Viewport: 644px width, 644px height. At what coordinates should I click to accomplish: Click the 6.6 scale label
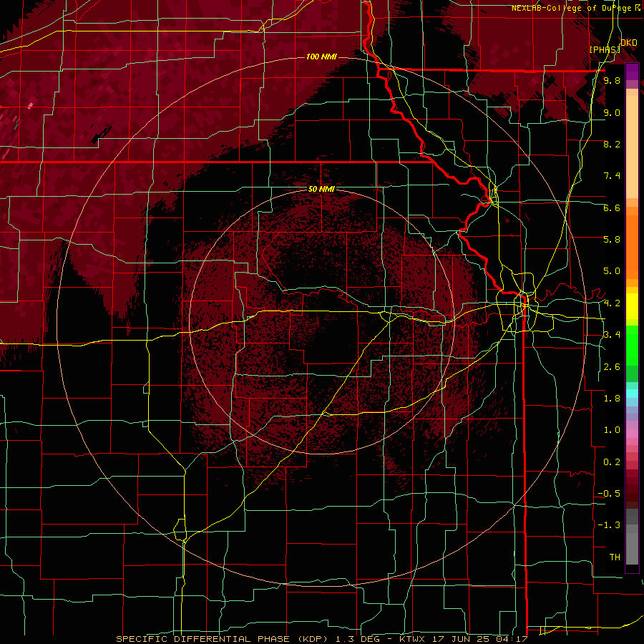(612, 208)
